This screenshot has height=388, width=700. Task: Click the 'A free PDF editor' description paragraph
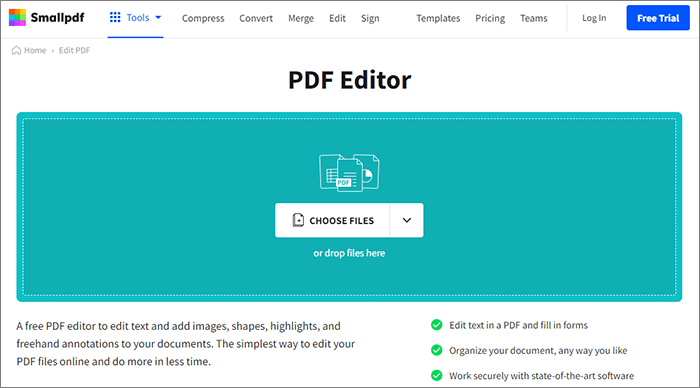point(186,344)
